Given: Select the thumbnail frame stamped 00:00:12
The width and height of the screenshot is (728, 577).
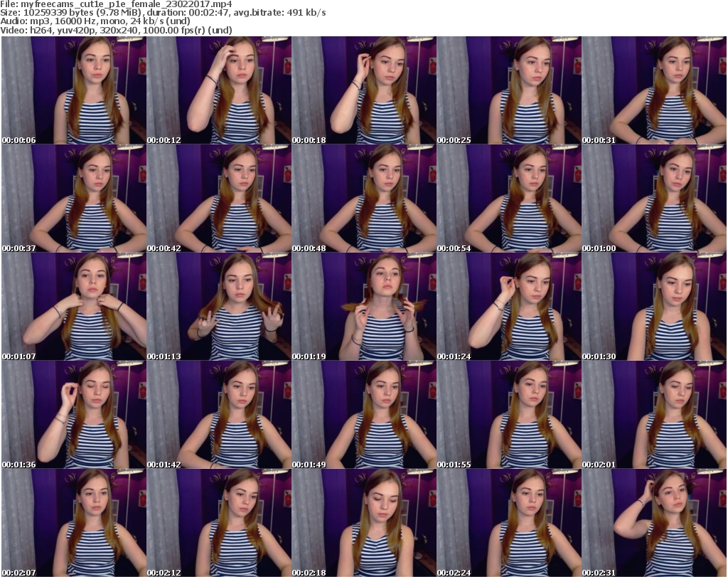Looking at the screenshot, I should click(219, 90).
